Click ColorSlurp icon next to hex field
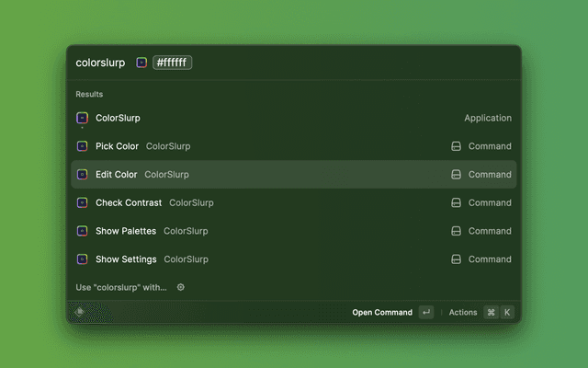 click(141, 63)
